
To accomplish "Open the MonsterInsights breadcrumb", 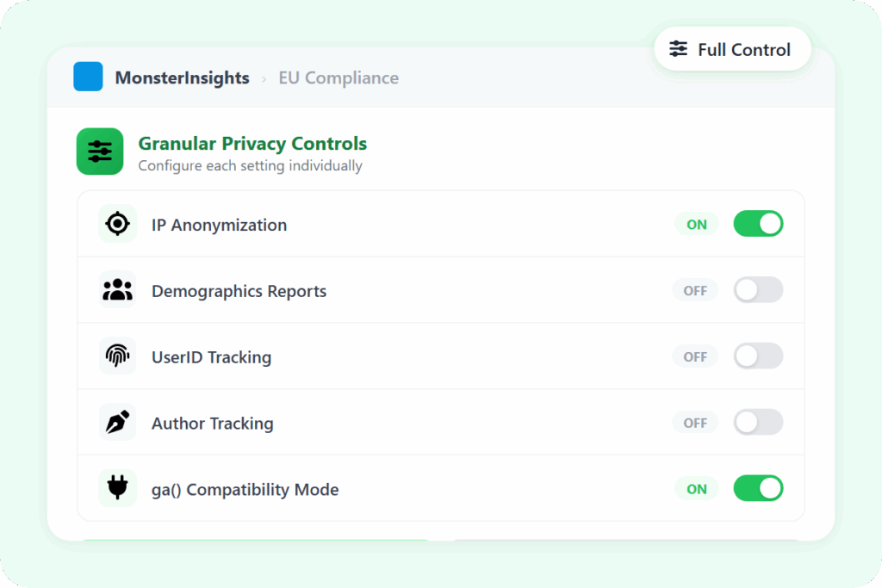I will pos(182,77).
